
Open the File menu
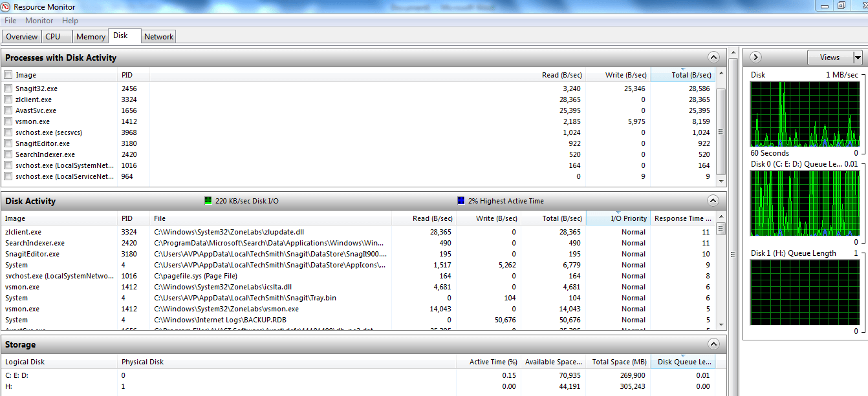click(10, 21)
